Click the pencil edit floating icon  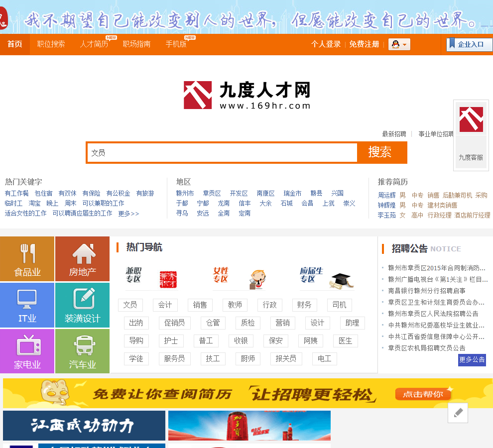coord(458,413)
